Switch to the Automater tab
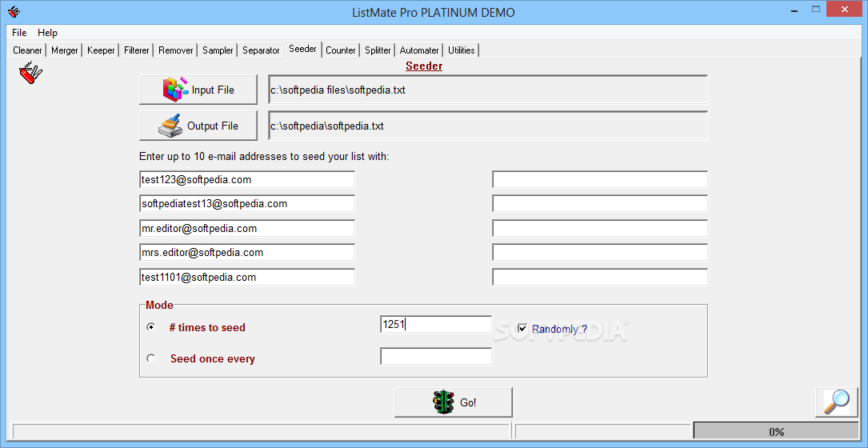This screenshot has width=868, height=448. 419,50
